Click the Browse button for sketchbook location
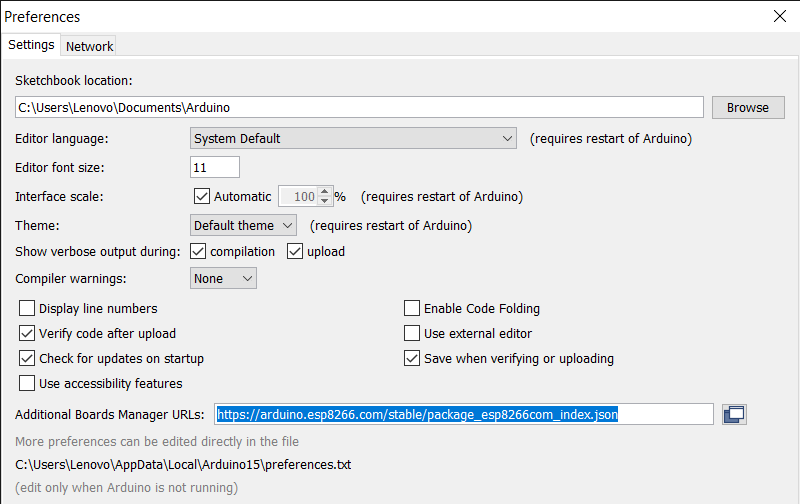This screenshot has width=800, height=504. coord(747,108)
